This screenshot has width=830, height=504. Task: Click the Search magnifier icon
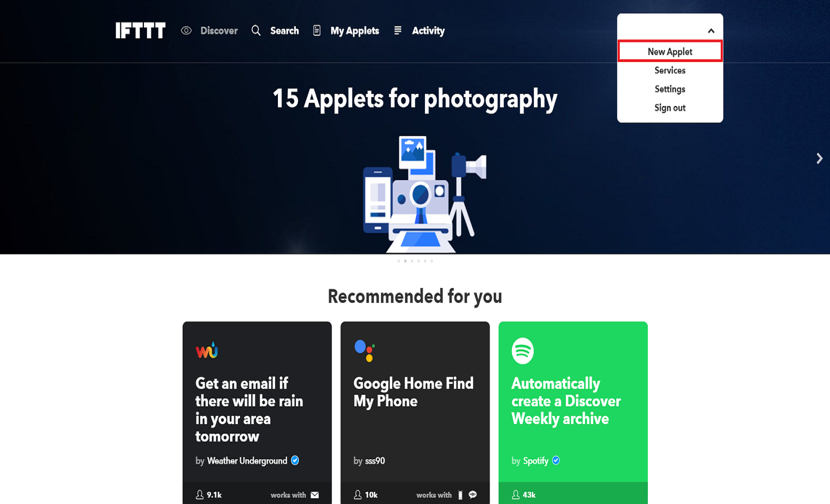[256, 30]
